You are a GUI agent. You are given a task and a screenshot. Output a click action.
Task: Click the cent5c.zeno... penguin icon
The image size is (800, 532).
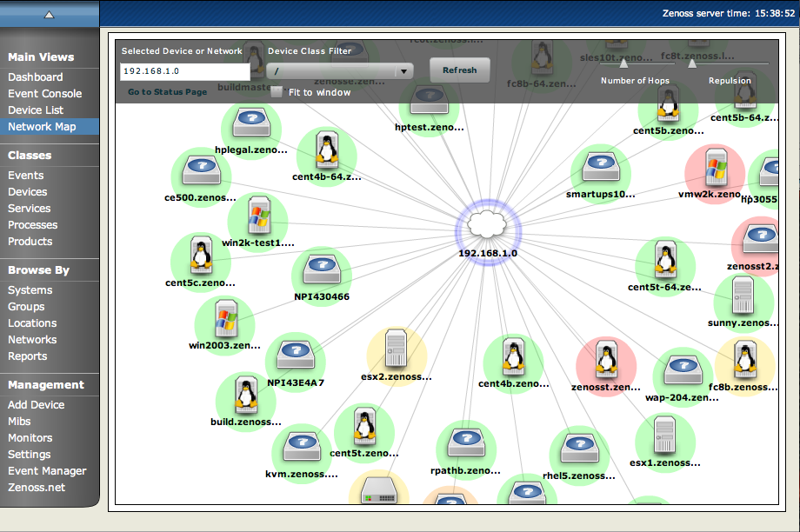(201, 255)
